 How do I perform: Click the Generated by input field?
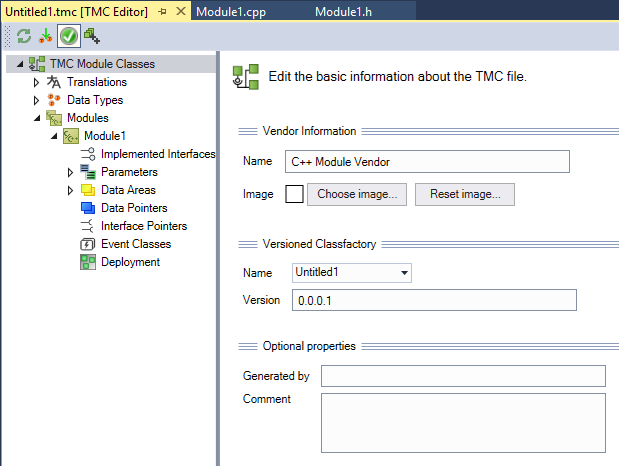click(x=463, y=376)
